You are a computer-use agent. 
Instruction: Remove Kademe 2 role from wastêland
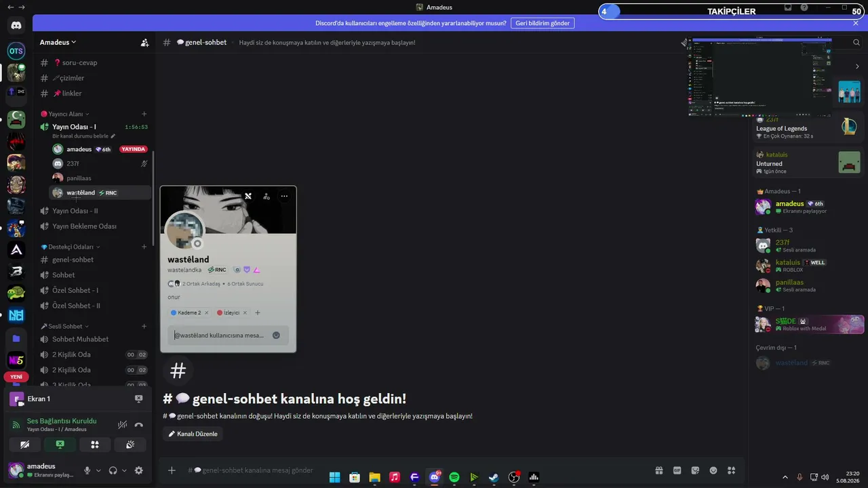click(206, 313)
